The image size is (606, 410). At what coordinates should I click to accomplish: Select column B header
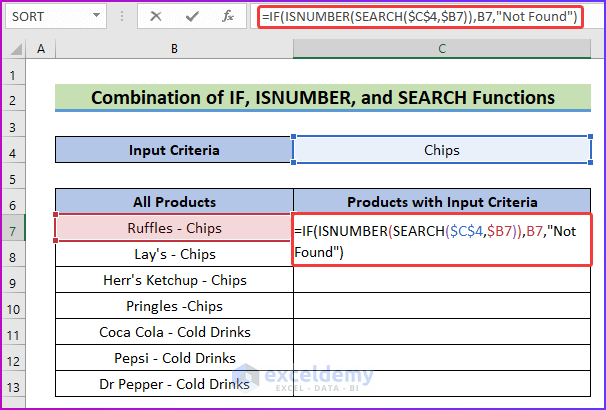174,49
